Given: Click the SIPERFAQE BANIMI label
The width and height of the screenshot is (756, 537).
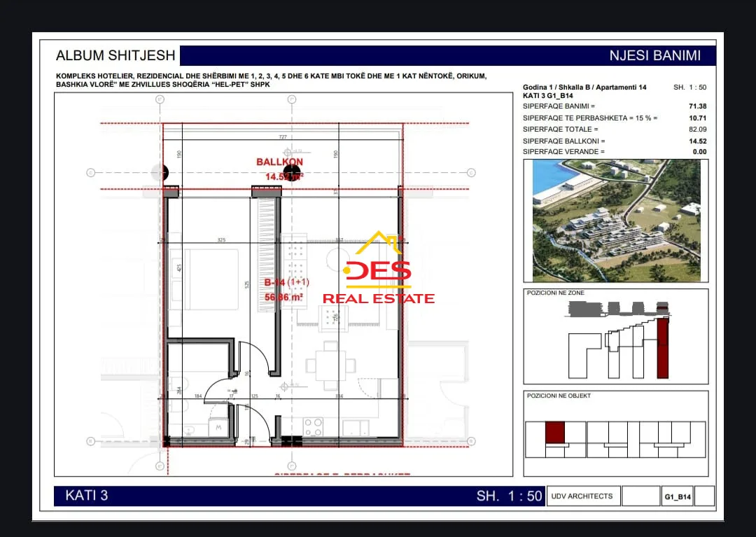Looking at the screenshot, I should (x=559, y=106).
